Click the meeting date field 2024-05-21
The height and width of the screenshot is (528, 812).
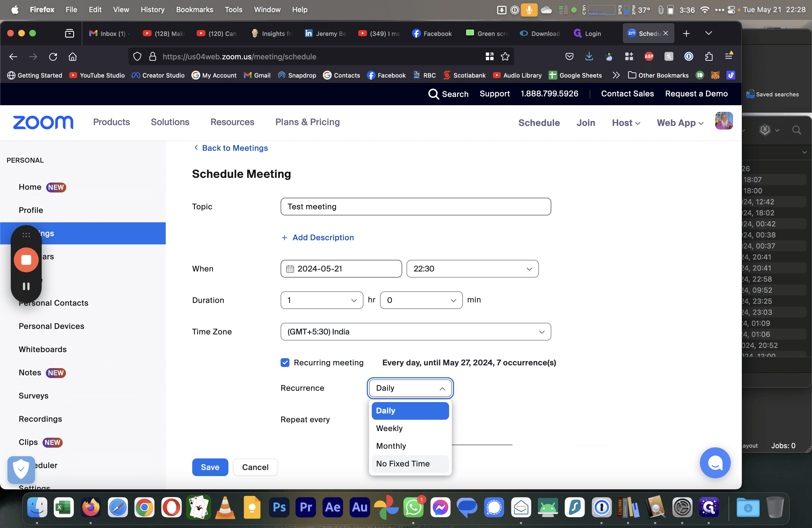point(341,268)
